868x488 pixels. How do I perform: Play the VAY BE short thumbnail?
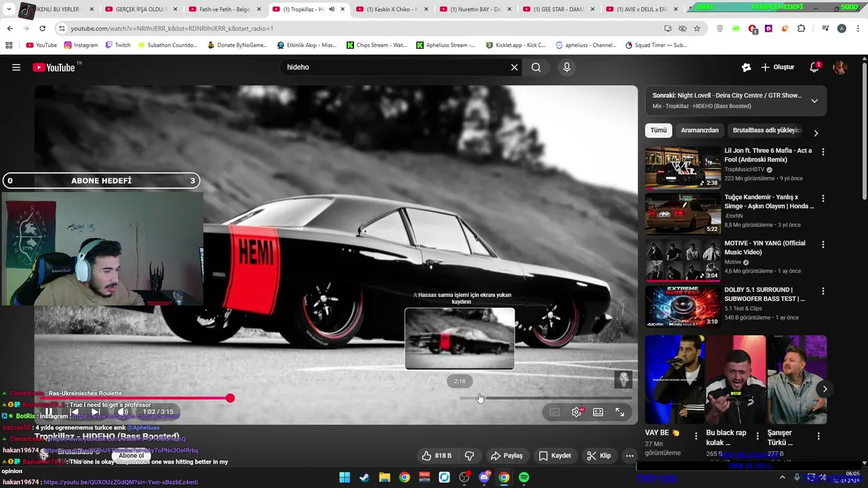(675, 380)
